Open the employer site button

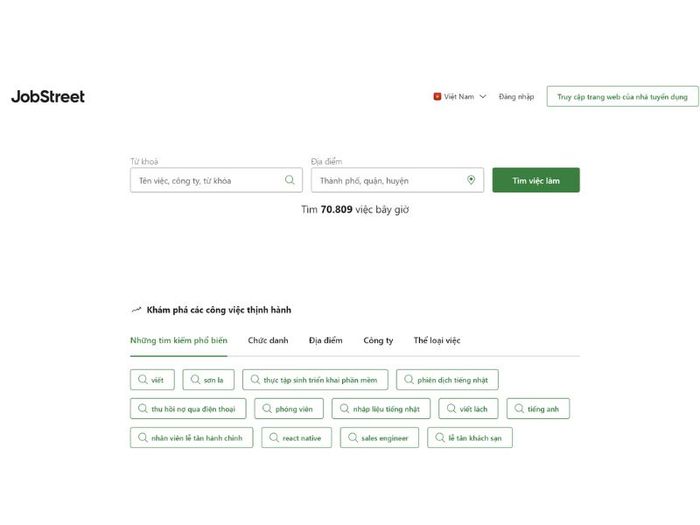(x=622, y=97)
